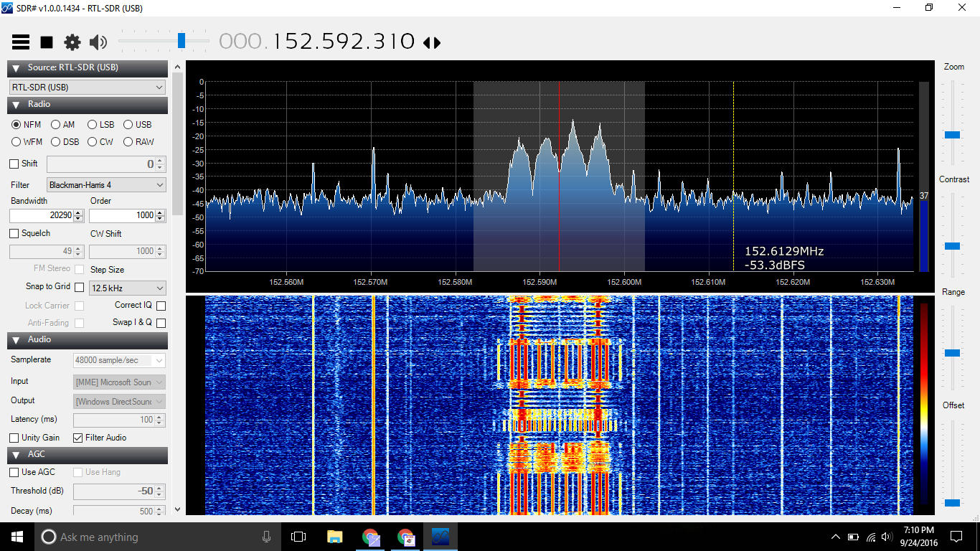980x551 pixels.
Task: Click the Offset slider handle
Action: [x=953, y=503]
